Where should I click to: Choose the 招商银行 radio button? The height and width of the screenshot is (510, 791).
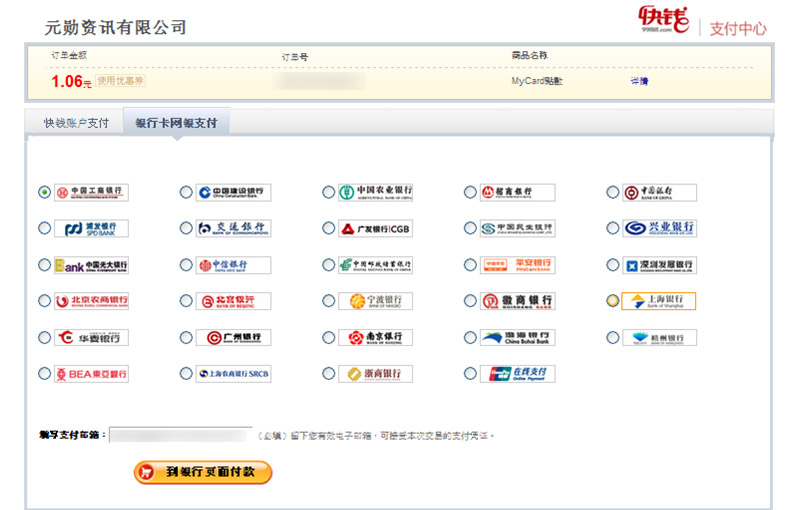pyautogui.click(x=470, y=192)
